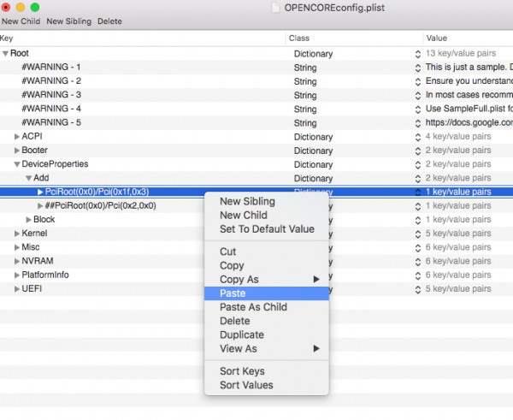Select the #WARNING - 5 key
This screenshot has width=513, height=420.
coord(51,122)
